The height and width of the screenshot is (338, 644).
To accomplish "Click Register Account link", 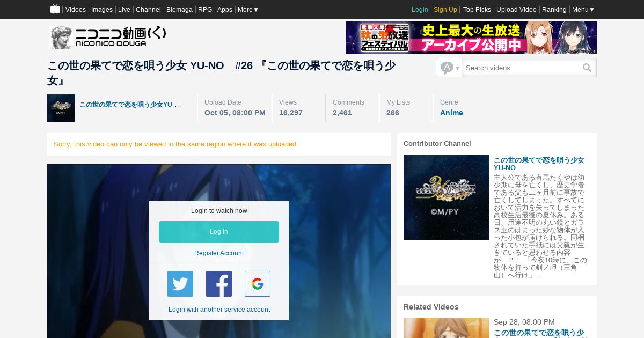I will [x=219, y=253].
